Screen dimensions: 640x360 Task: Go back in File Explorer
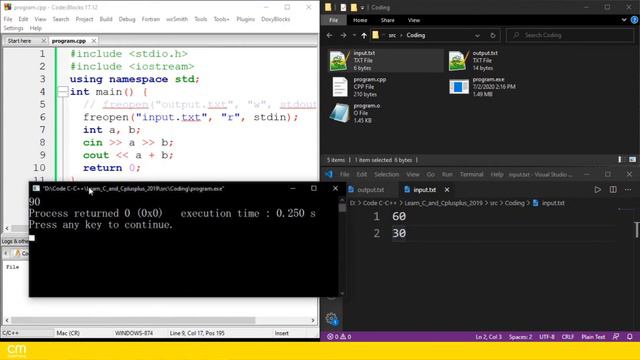pos(329,36)
